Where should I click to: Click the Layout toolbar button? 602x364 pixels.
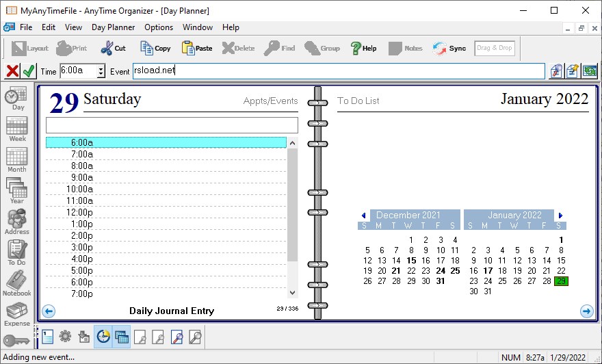pyautogui.click(x=29, y=49)
